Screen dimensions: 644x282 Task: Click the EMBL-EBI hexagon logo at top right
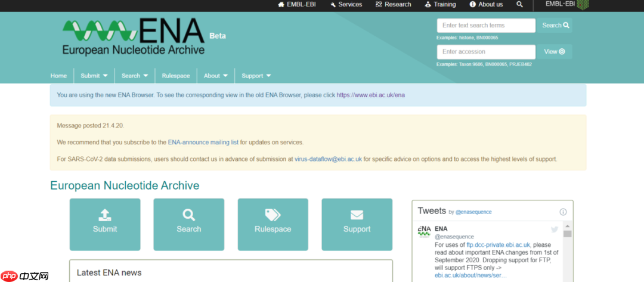point(567,5)
